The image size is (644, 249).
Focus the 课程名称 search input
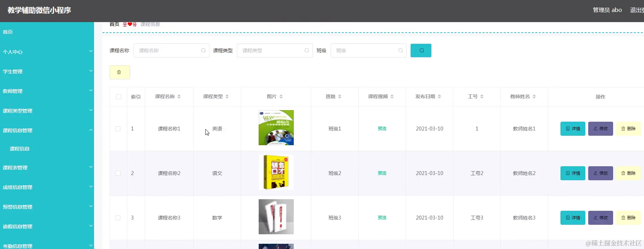point(171,51)
